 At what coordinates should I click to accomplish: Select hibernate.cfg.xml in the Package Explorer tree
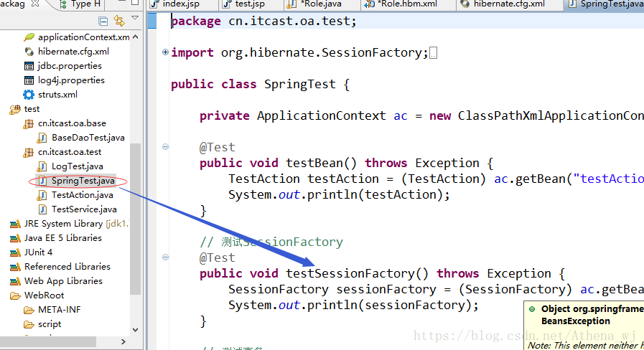pyautogui.click(x=67, y=52)
